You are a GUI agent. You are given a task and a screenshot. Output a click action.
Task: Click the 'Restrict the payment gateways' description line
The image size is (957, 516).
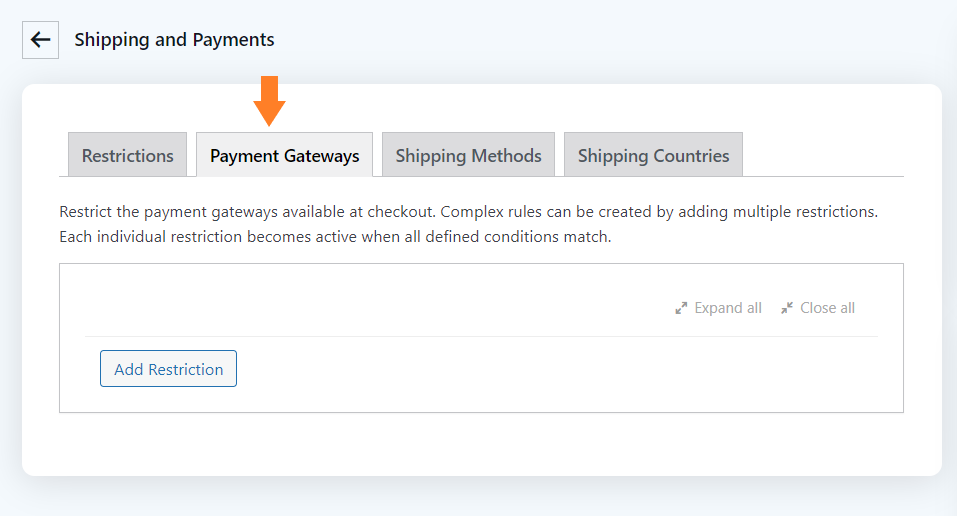coord(468,212)
